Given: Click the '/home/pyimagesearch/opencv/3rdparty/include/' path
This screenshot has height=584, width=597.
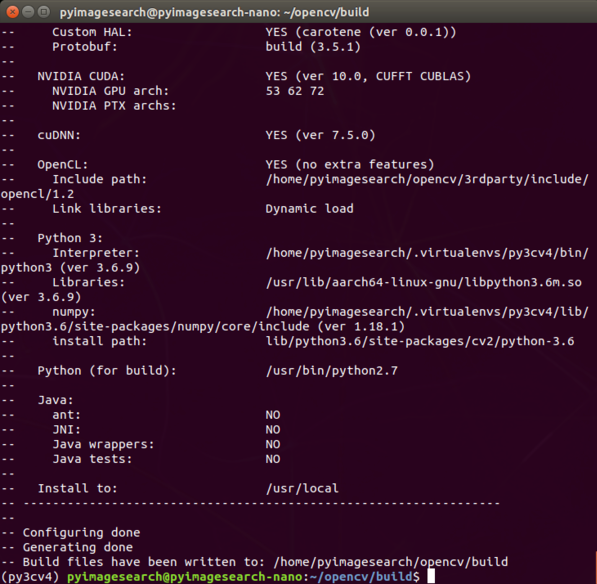Looking at the screenshot, I should coord(427,179).
